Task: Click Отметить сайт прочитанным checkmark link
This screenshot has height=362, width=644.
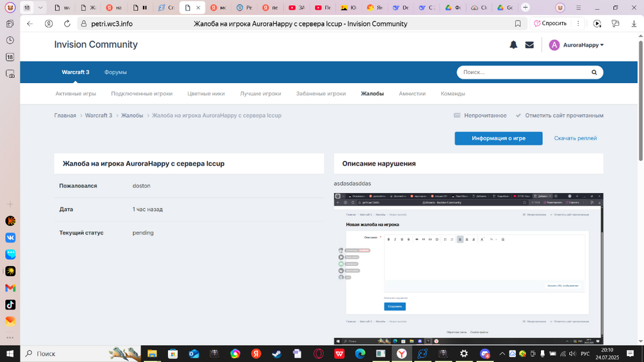Action: (560, 115)
